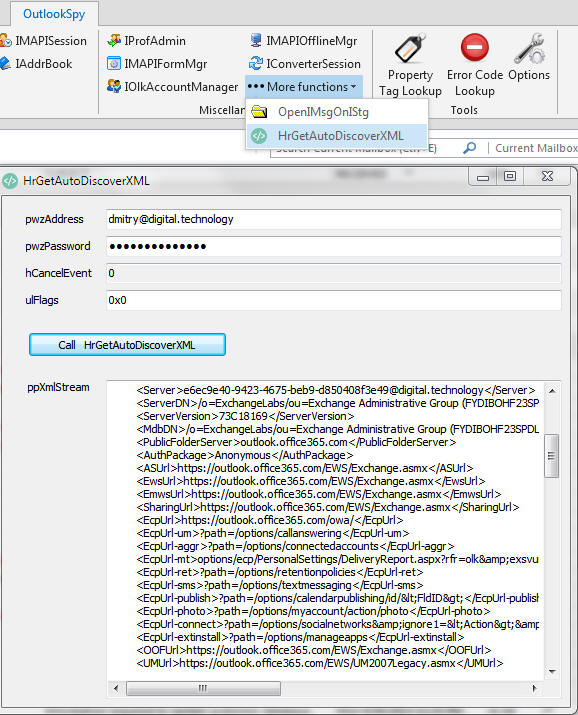Click the vertical scrollbar thumb in ppXmlStream
The width and height of the screenshot is (578, 715).
click(552, 456)
